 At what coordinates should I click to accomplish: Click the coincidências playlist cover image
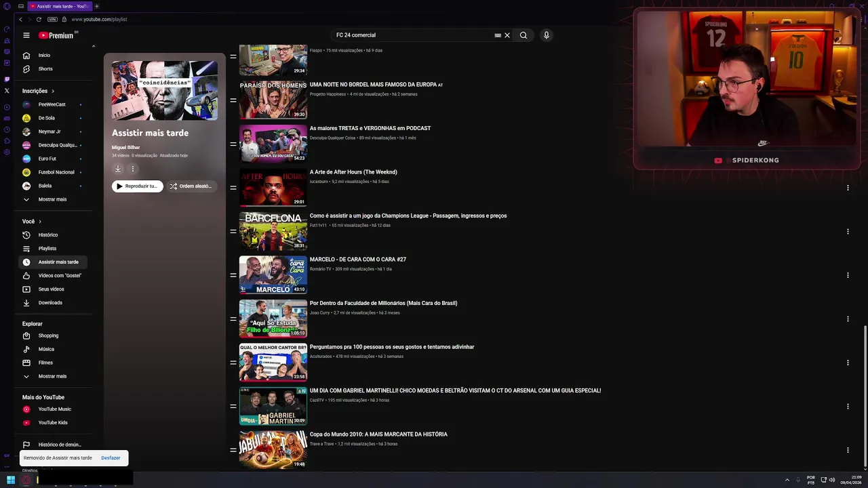click(x=165, y=90)
